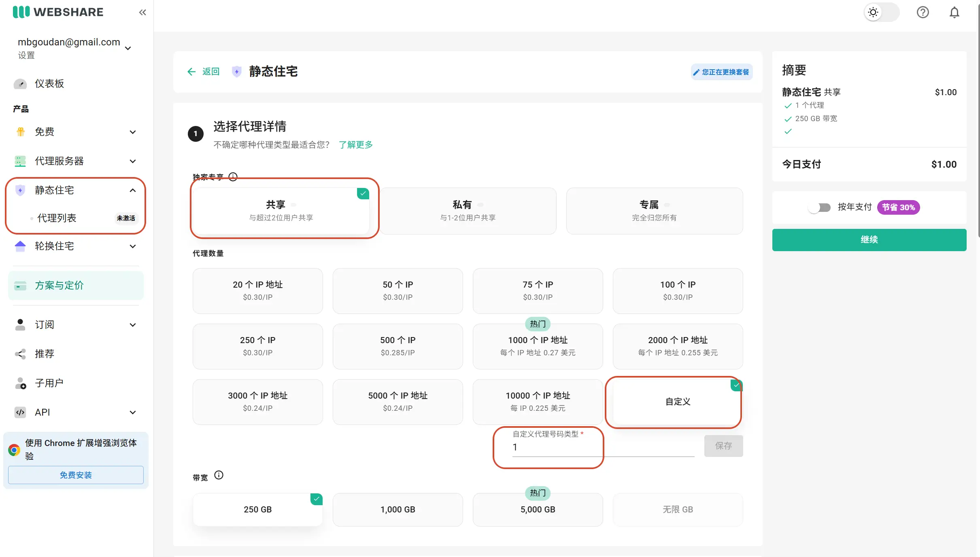
Task: Expand account email dropdown arrow
Action: [128, 48]
